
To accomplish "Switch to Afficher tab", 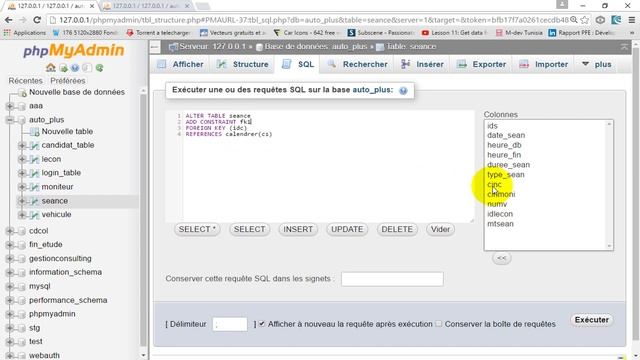I will tap(180, 64).
